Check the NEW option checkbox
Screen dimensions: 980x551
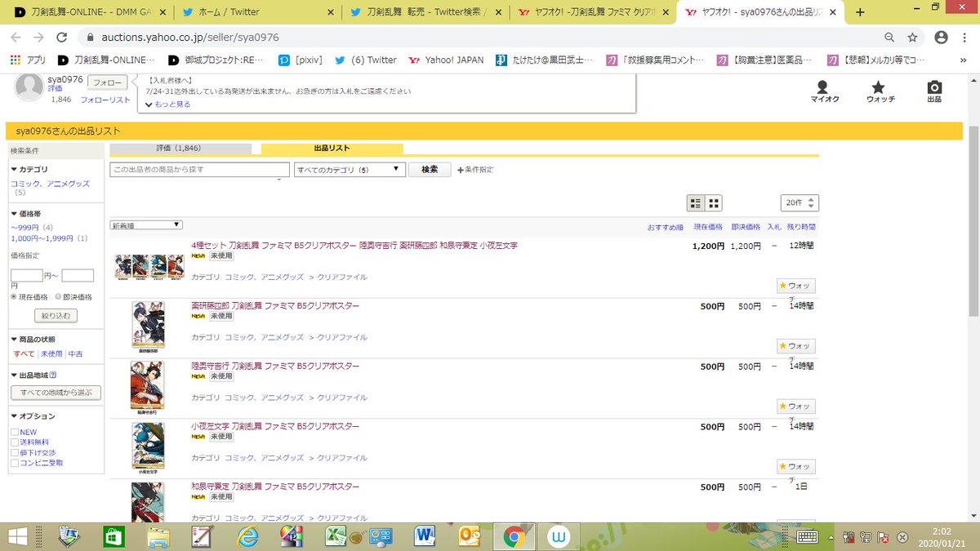15,433
